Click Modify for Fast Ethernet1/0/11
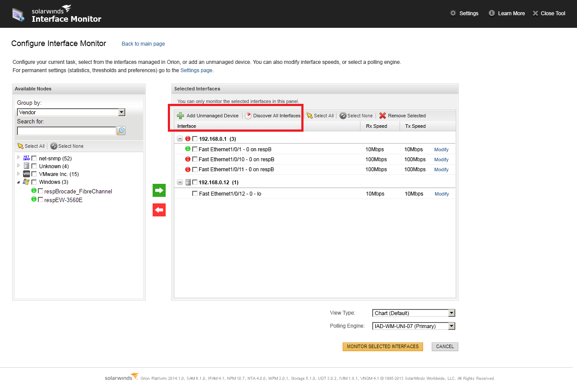577x392 pixels. point(441,169)
